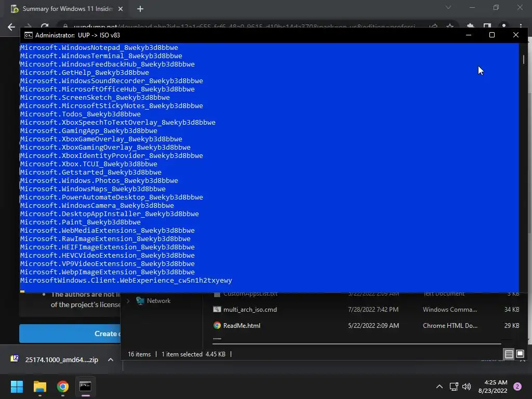Expand the Network tree node in Explorer
The width and height of the screenshot is (532, 399).
128,301
